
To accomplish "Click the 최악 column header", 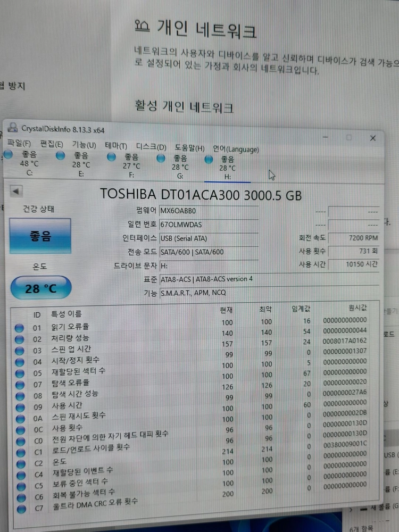I will pos(265,309).
